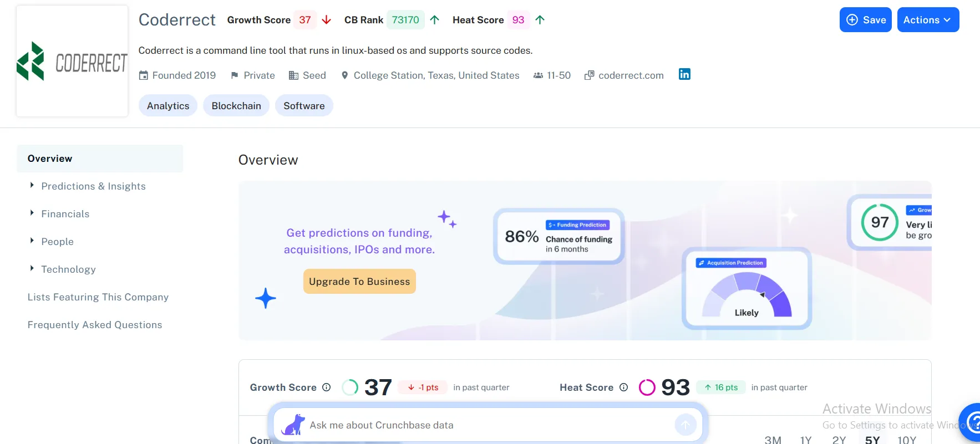The image size is (980, 444).
Task: Click the send arrow in chat box
Action: coord(686,425)
